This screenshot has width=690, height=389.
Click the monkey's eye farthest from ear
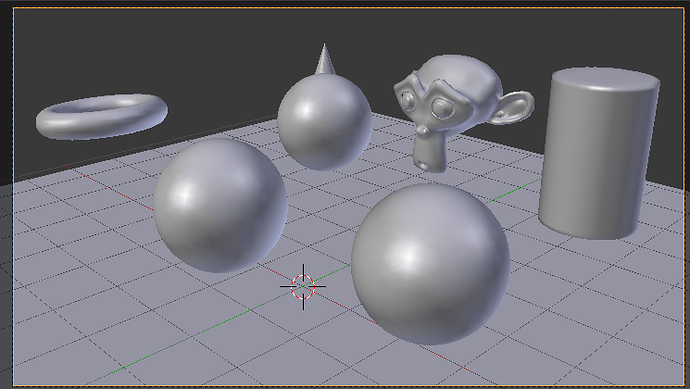tap(407, 100)
